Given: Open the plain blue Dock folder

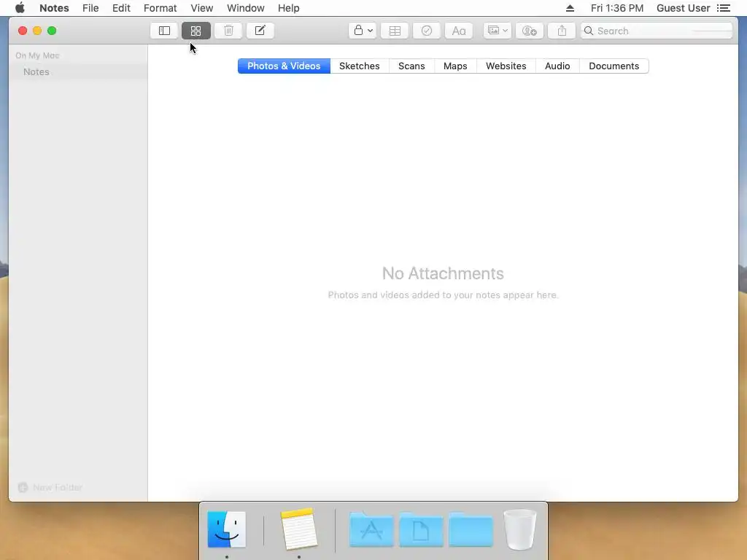Looking at the screenshot, I should 471,529.
